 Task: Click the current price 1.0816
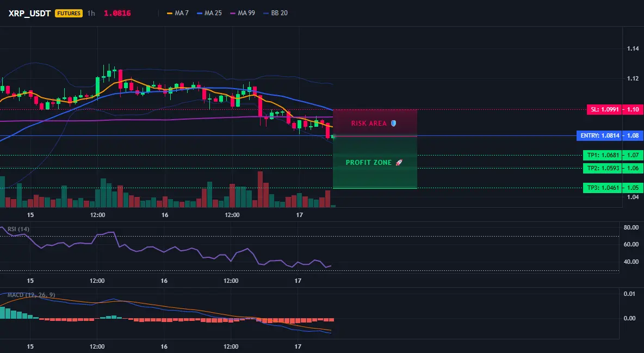pyautogui.click(x=117, y=13)
